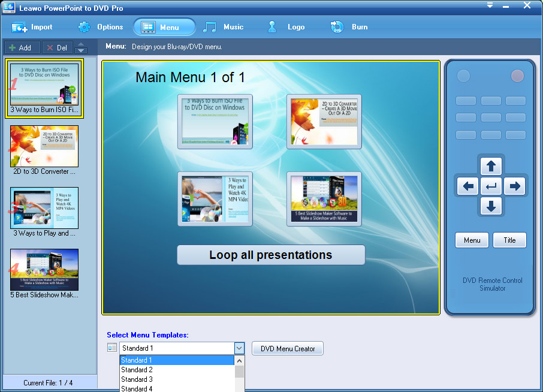
Task: Switch to the Options tab
Action: pyautogui.click(x=101, y=27)
